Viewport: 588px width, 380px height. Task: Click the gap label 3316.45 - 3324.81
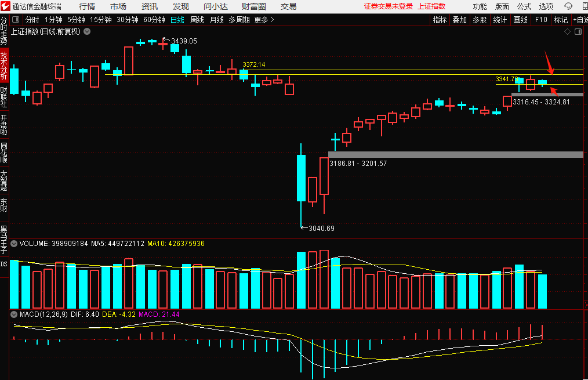coord(541,102)
